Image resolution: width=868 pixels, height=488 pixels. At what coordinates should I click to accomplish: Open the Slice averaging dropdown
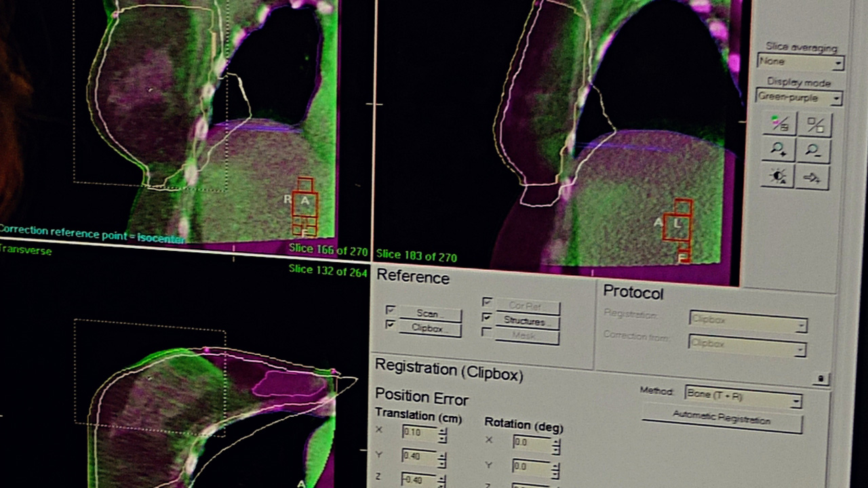click(x=838, y=62)
